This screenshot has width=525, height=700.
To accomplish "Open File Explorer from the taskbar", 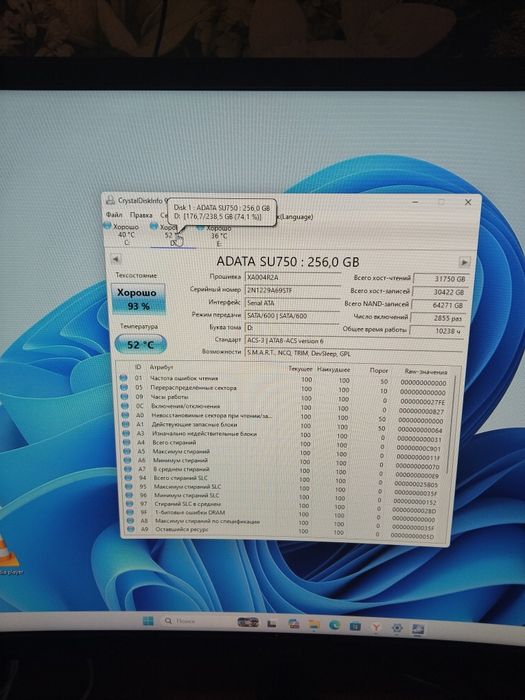I will click(314, 625).
